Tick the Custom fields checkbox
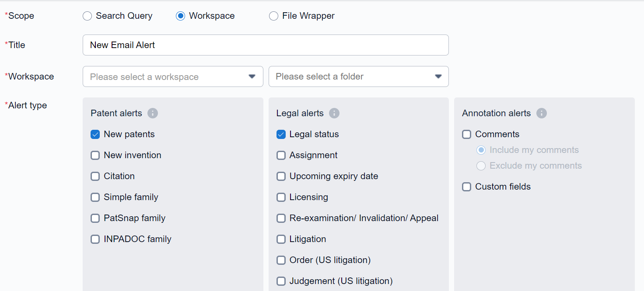This screenshot has height=291, width=644. 467,187
